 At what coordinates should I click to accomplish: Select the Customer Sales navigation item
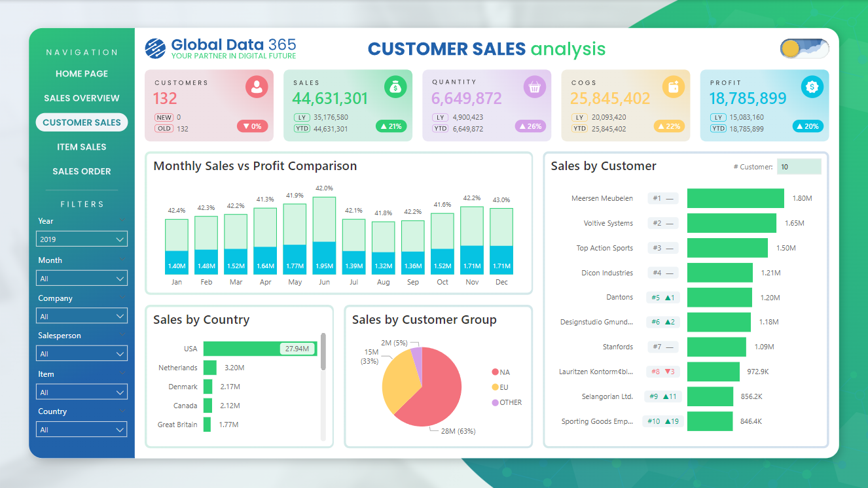(82, 122)
